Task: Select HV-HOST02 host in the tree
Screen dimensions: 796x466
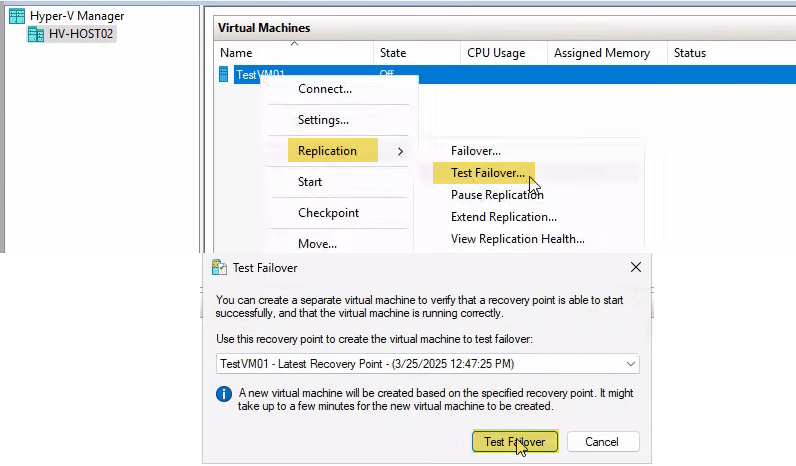Action: 81,35
